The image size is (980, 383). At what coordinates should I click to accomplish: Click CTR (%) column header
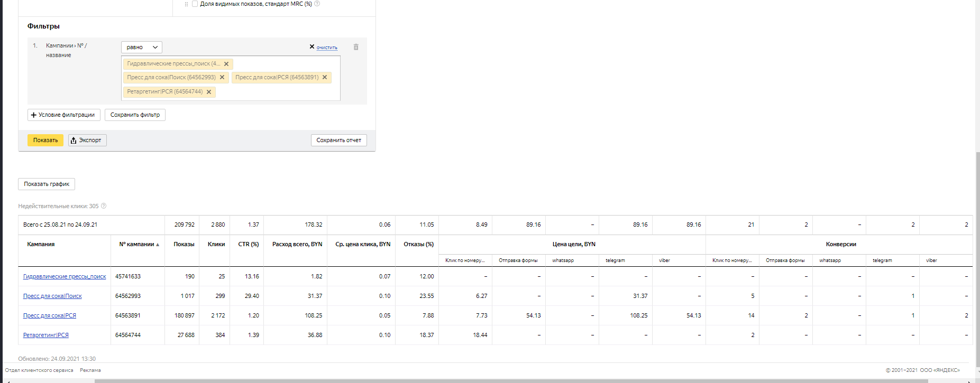click(249, 244)
